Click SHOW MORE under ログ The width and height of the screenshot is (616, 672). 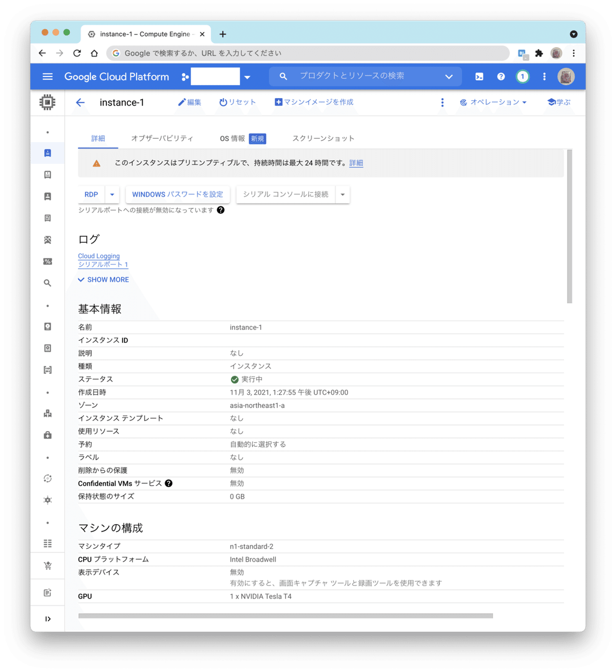click(x=103, y=279)
